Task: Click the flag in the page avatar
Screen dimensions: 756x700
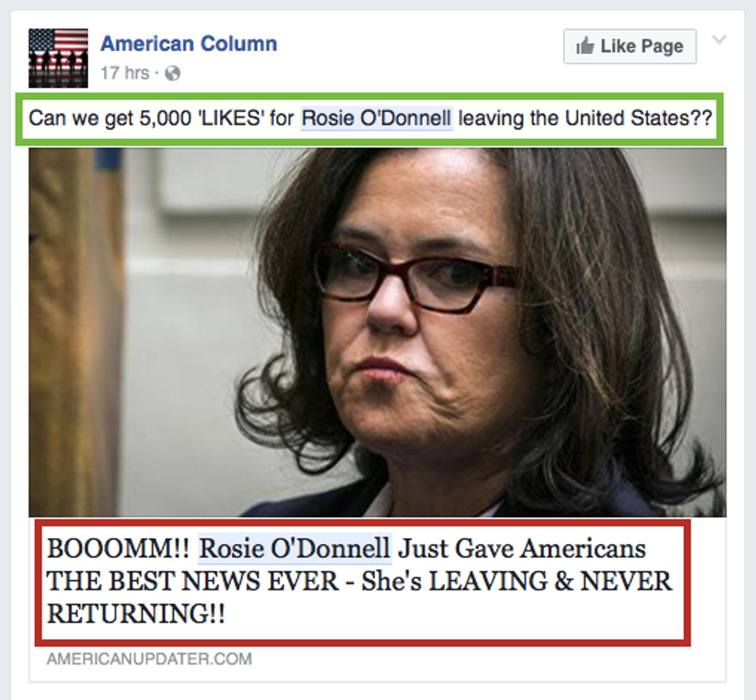Action: (59, 41)
